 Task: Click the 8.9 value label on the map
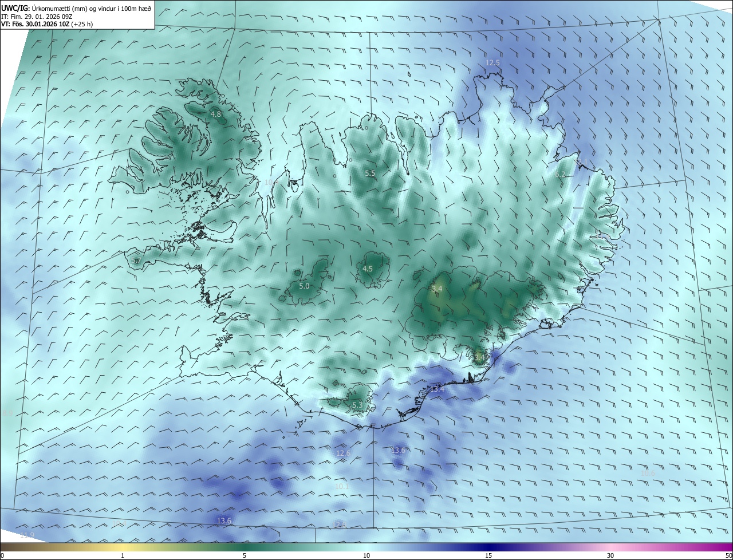7,413
